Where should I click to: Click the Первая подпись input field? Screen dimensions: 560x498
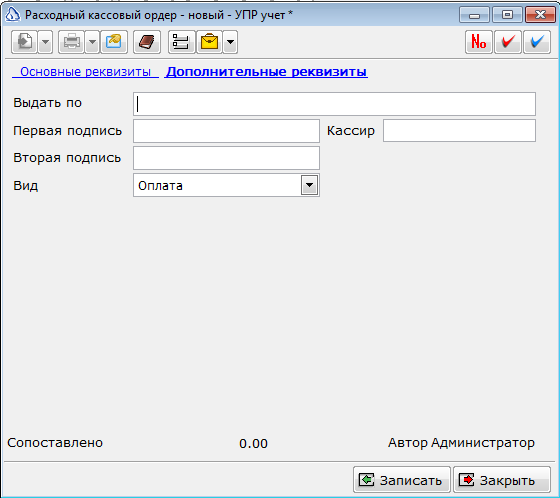click(x=226, y=131)
